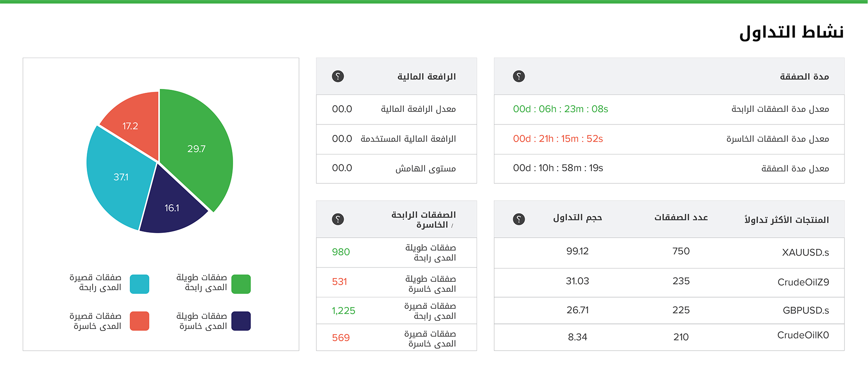This screenshot has width=868, height=372.
Task: Click the navy legend swatch for long losing trades
Action: [x=241, y=321]
